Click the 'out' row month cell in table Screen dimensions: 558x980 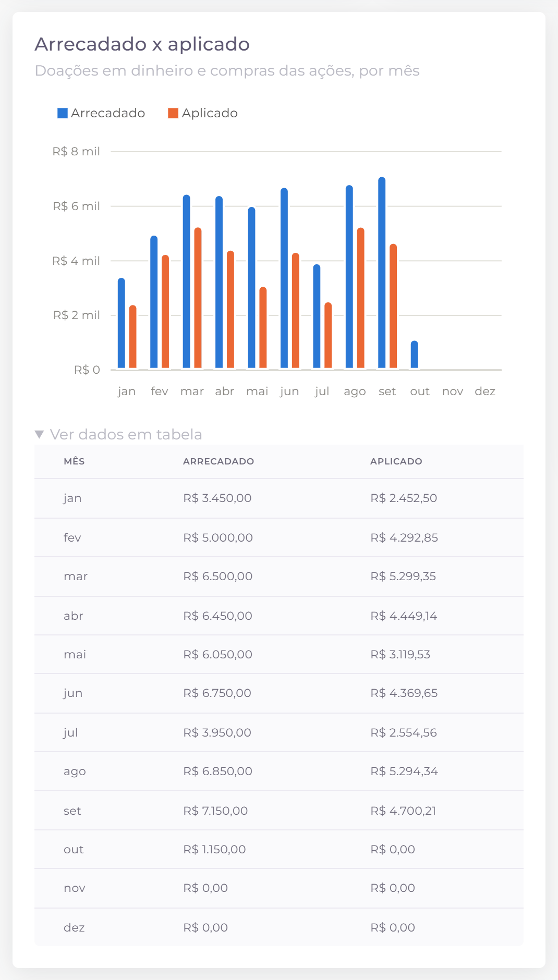click(74, 850)
